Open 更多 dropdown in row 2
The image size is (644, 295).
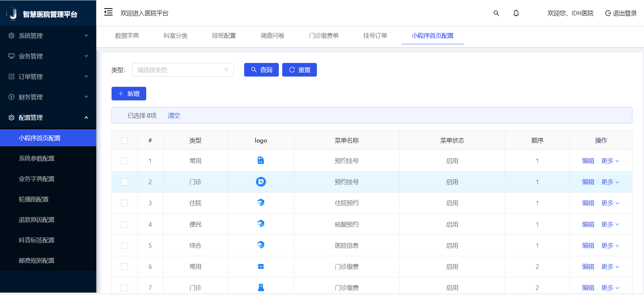point(610,182)
